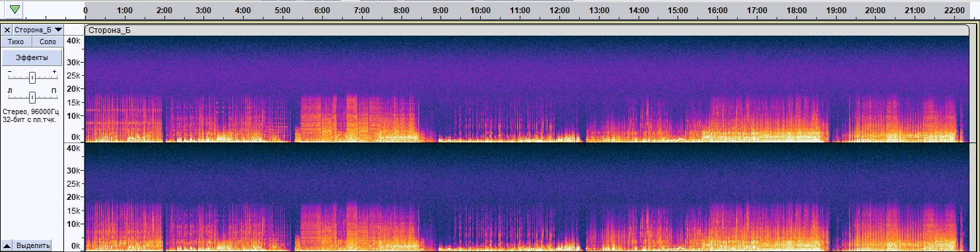This screenshot has height=252, width=980.
Task: Click the 20k label on upper channel scale
Action: 74,88
